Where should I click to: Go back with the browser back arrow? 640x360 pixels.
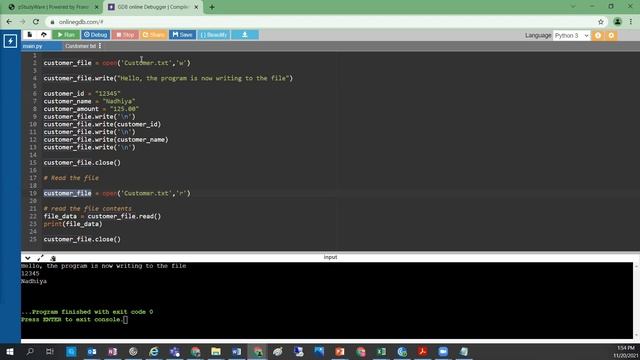pyautogui.click(x=9, y=22)
